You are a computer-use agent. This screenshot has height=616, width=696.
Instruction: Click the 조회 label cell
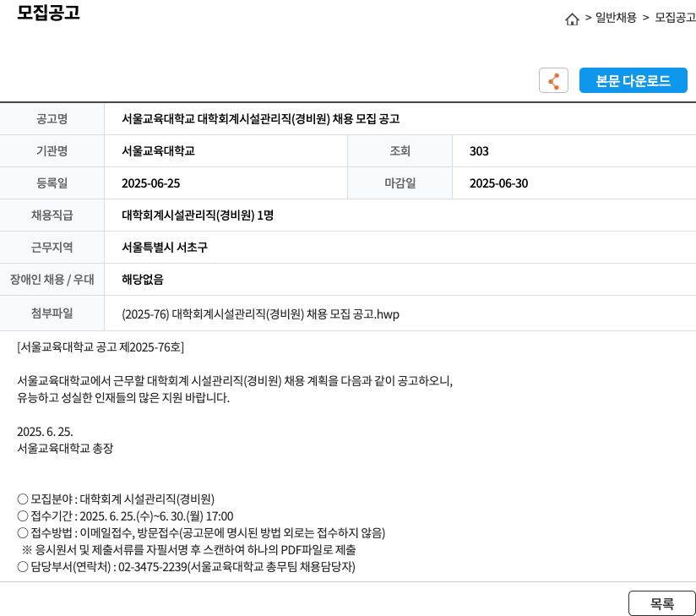[400, 151]
